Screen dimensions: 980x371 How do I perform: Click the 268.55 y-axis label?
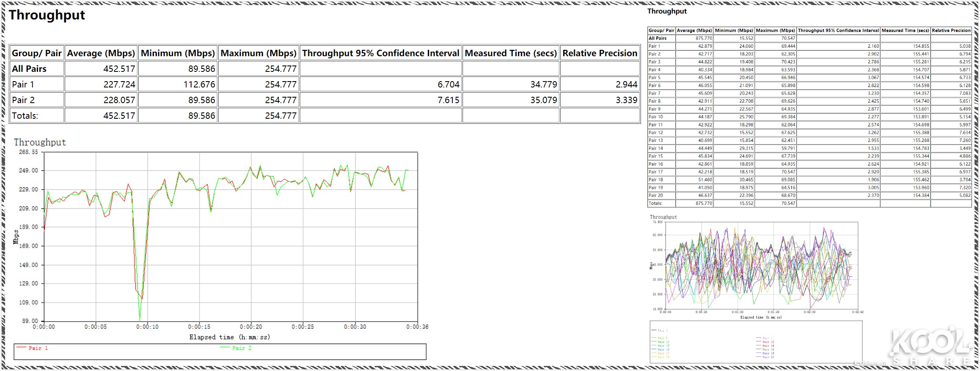(28, 152)
